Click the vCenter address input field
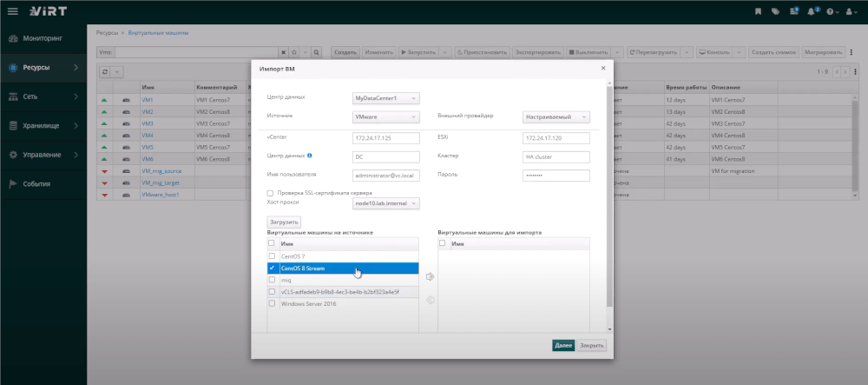Viewport: 868px width, 385px height. (x=385, y=137)
